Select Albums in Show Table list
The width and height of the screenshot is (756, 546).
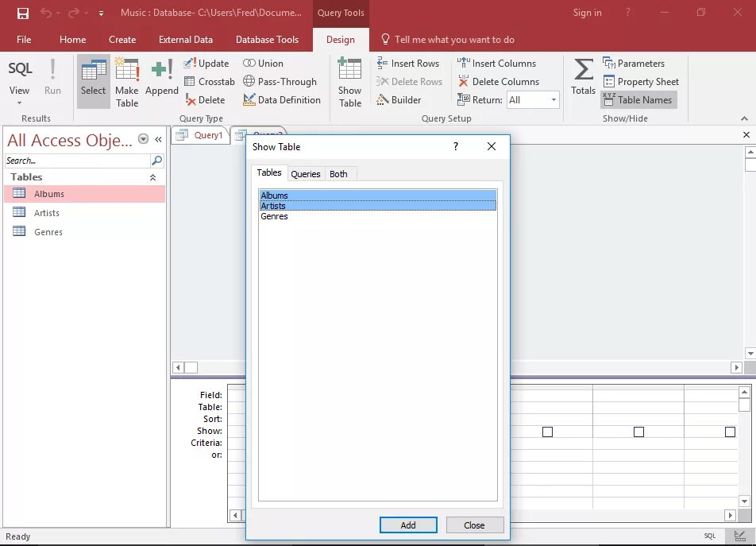(377, 196)
